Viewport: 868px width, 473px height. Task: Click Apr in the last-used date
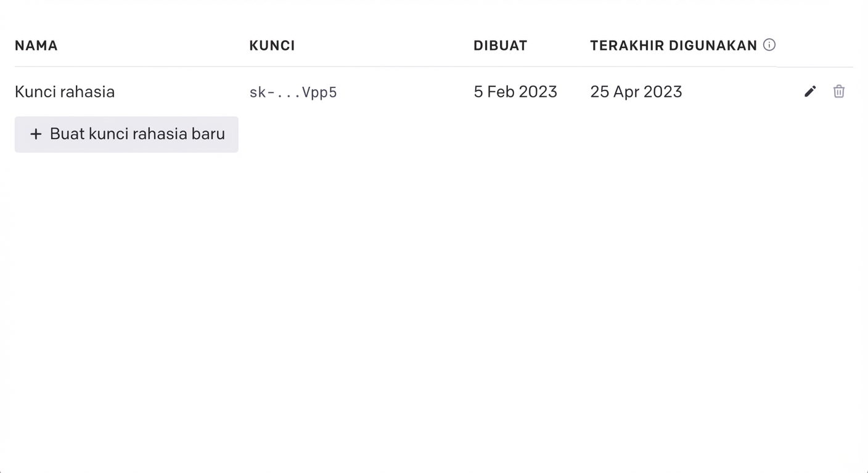coord(626,92)
